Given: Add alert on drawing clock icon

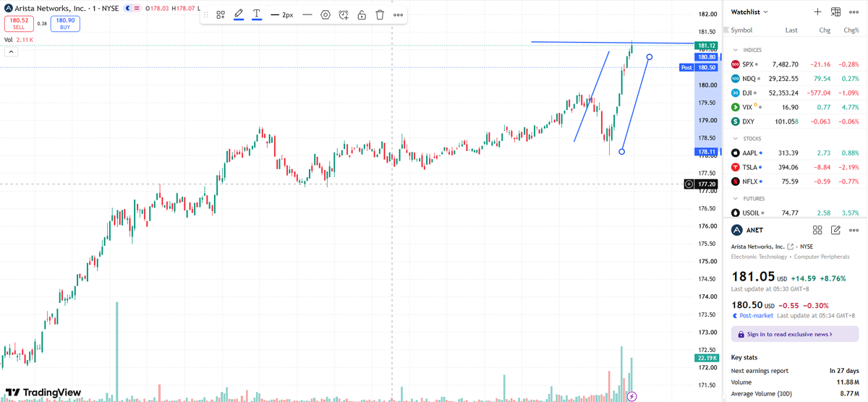Looking at the screenshot, I should pyautogui.click(x=344, y=14).
